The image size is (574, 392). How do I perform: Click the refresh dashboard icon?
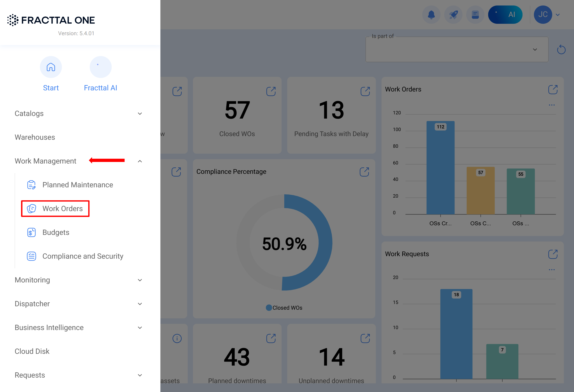point(561,50)
